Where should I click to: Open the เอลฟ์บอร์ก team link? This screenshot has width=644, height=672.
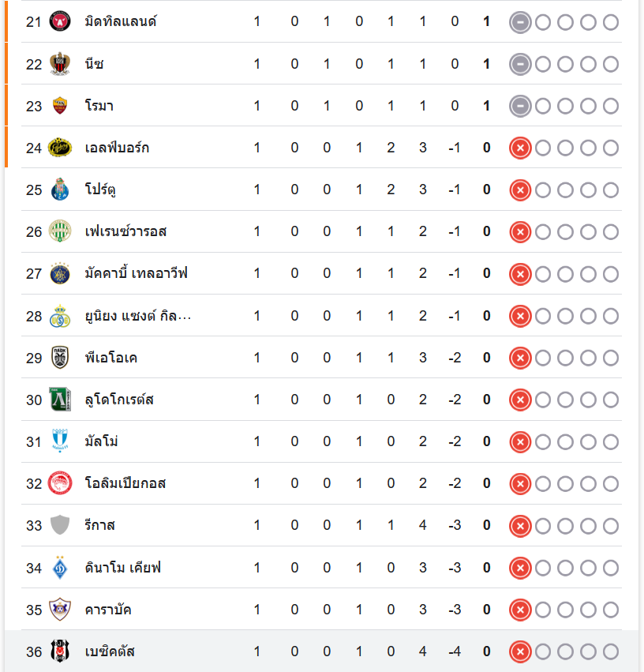[118, 148]
